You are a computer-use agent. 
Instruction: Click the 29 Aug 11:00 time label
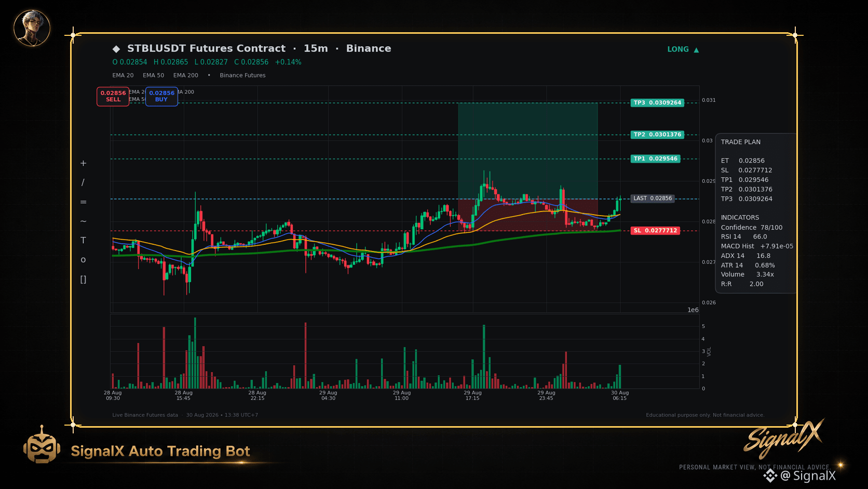402,395
